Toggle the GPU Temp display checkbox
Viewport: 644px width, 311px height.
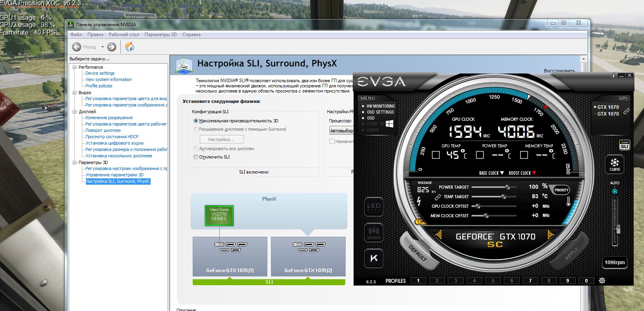point(436,155)
